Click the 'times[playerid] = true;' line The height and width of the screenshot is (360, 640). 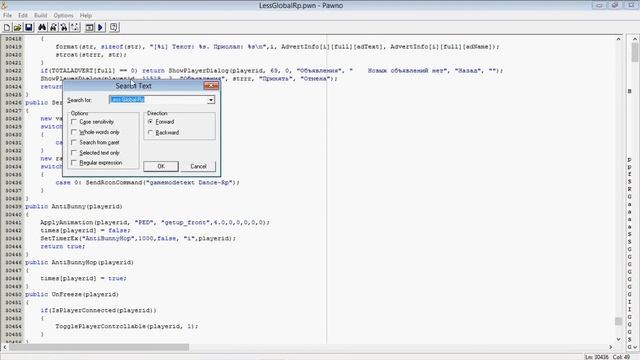pyautogui.click(x=84, y=278)
